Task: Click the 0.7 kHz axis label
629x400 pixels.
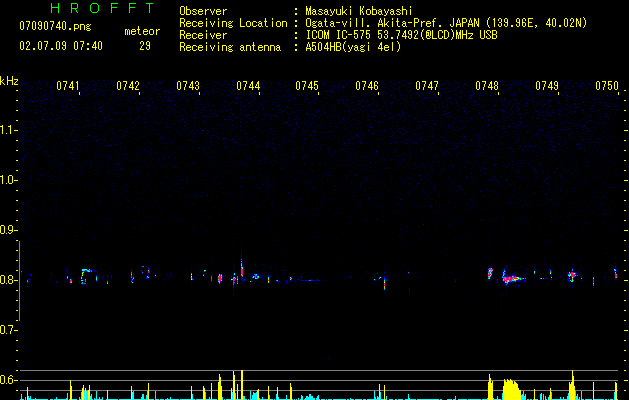Action: (x=8, y=330)
